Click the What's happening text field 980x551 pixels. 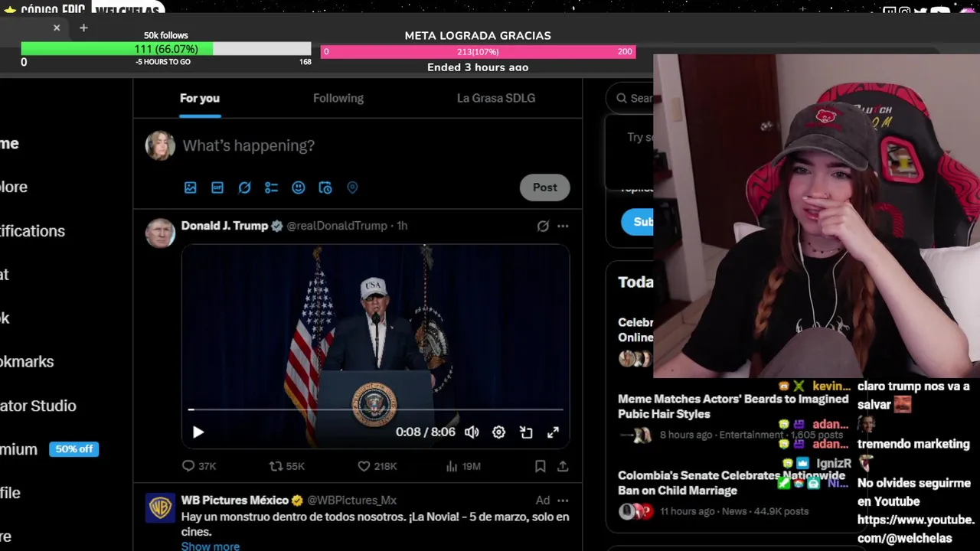(x=248, y=145)
